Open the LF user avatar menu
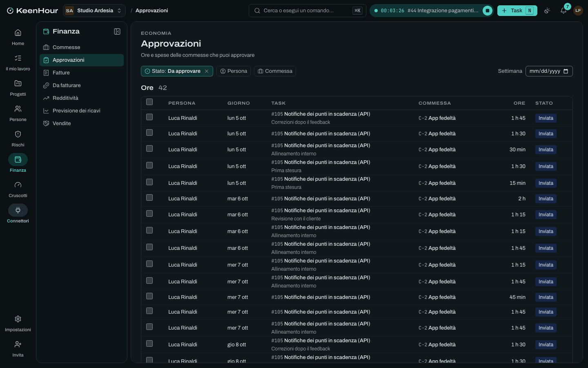 coord(578,11)
